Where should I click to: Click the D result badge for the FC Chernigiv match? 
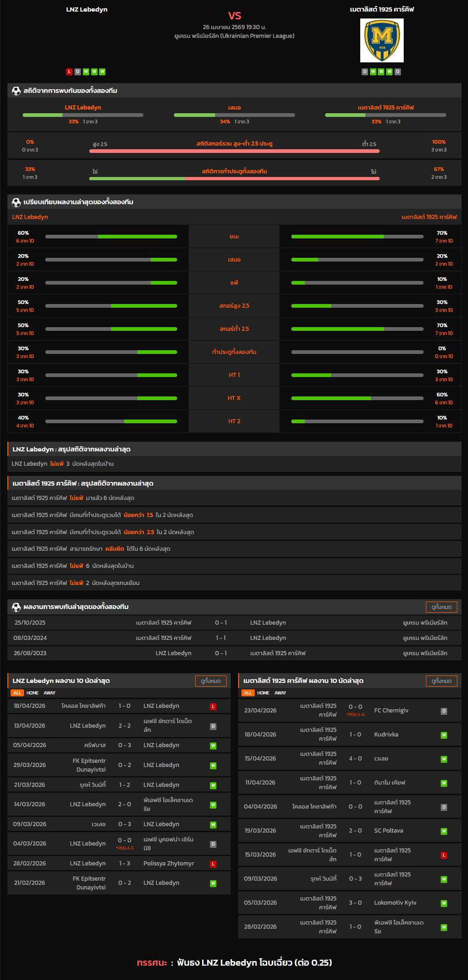click(444, 711)
